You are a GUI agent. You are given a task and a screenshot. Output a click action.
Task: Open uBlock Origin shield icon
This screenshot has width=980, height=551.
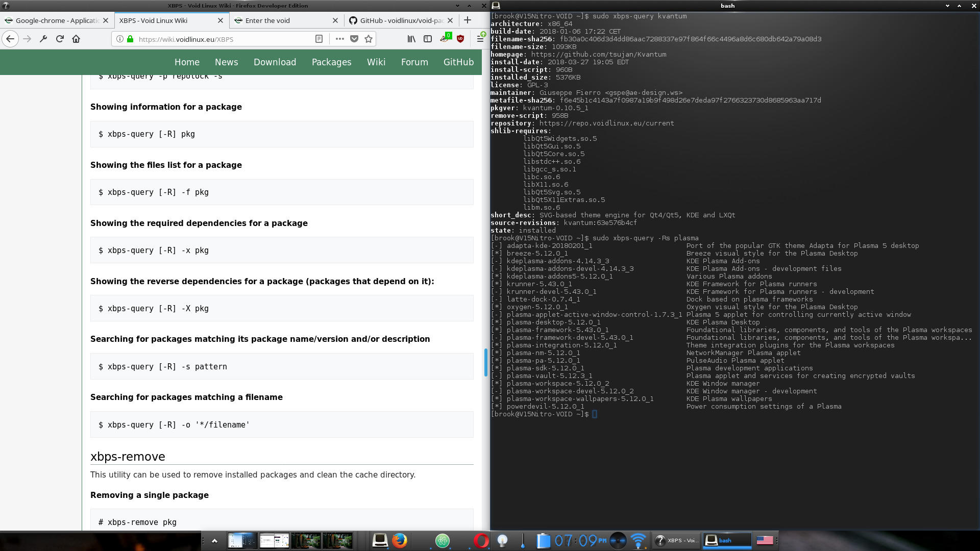tap(460, 39)
